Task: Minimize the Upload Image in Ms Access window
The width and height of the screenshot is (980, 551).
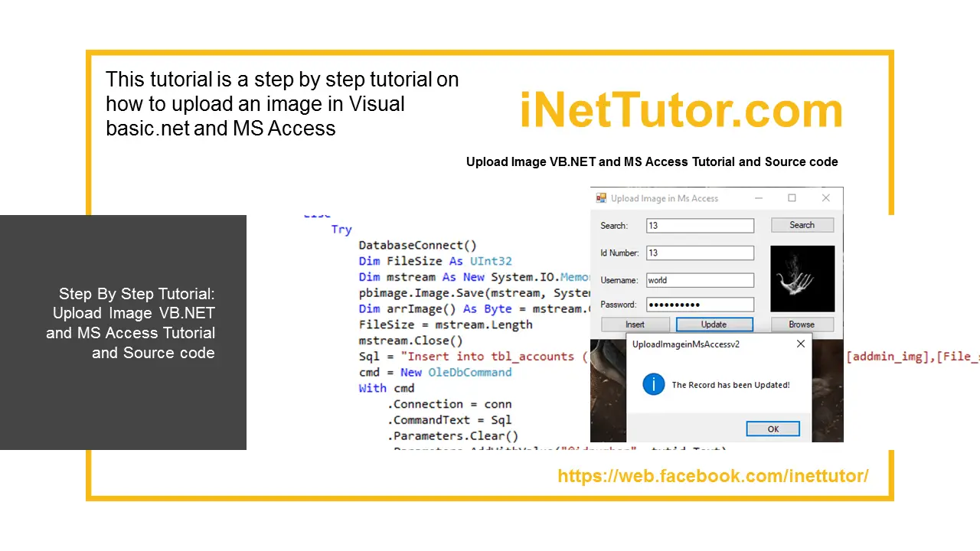Action: 759,198
